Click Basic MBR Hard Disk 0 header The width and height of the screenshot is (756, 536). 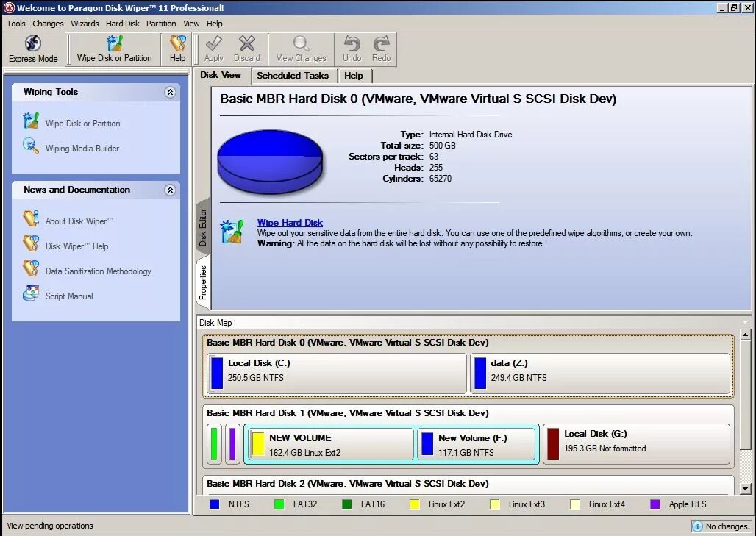coord(348,343)
